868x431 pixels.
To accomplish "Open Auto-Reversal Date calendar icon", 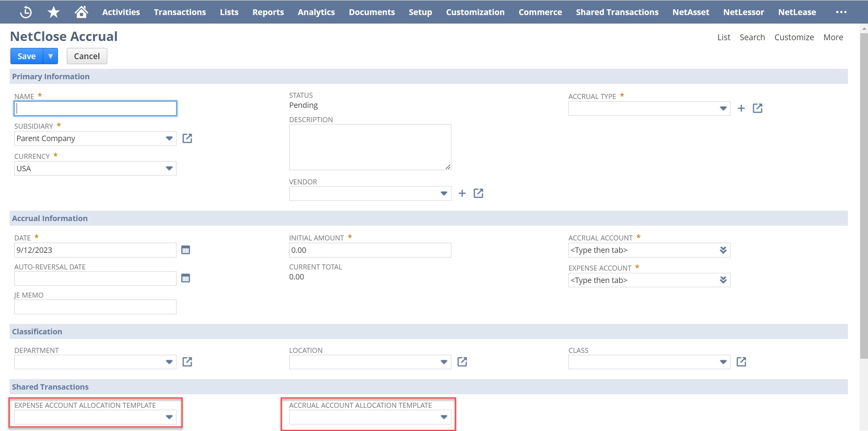I will 186,278.
